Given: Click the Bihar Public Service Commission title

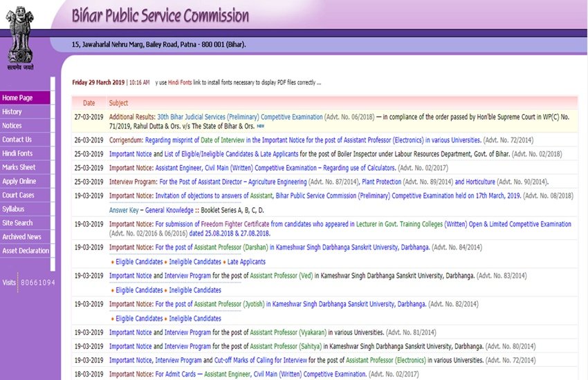Looking at the screenshot, I should click(x=160, y=15).
